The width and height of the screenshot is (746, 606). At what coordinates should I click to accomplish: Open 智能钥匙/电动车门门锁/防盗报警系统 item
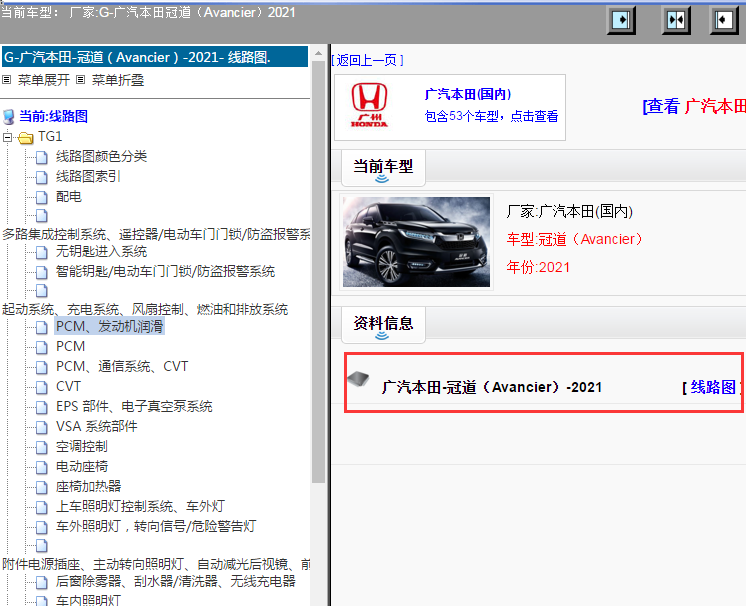(x=165, y=271)
